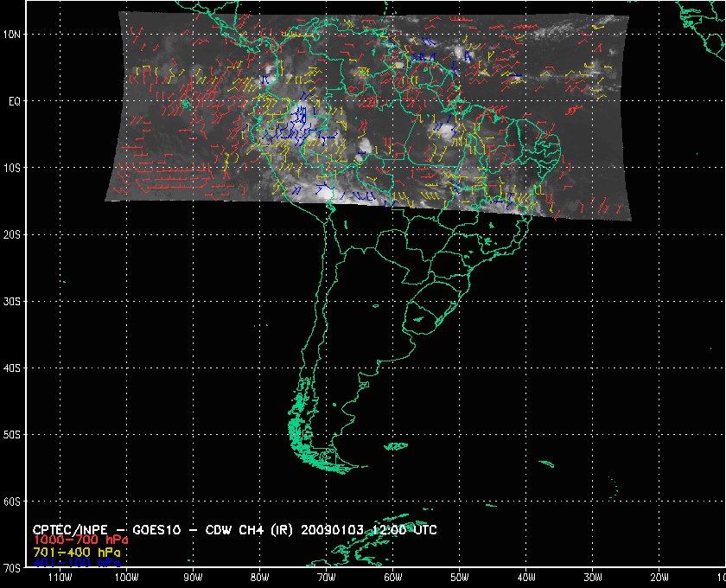Click the 110W longitude label
This screenshot has height=588, width=726.
[x=59, y=577]
